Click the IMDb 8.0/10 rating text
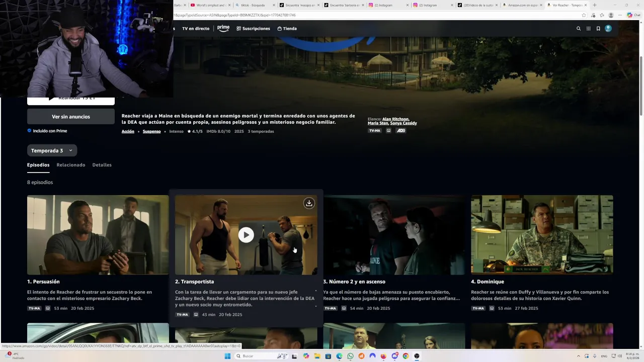 218,131
